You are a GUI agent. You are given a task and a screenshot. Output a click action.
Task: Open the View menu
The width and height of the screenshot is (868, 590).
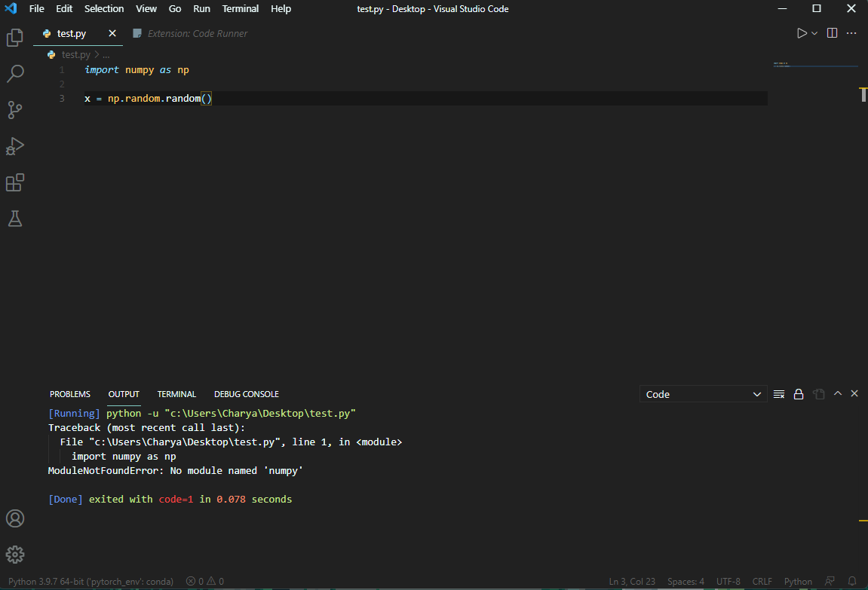coord(146,9)
